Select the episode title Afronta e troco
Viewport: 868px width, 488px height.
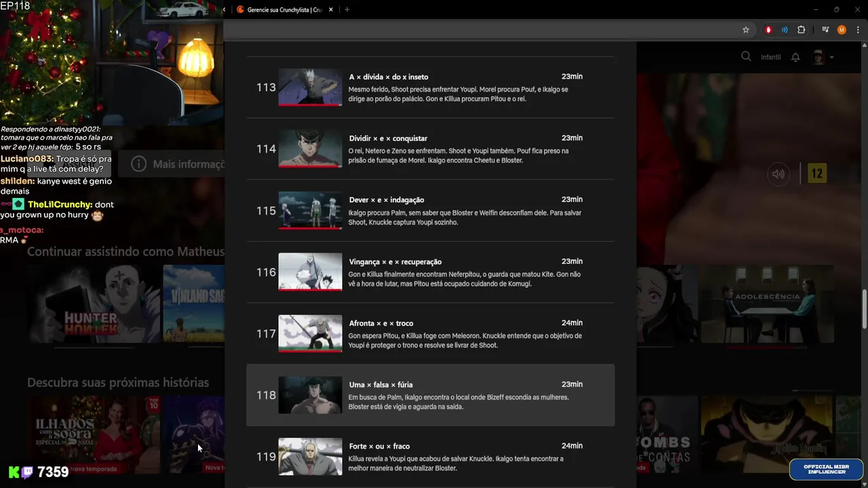pos(381,323)
